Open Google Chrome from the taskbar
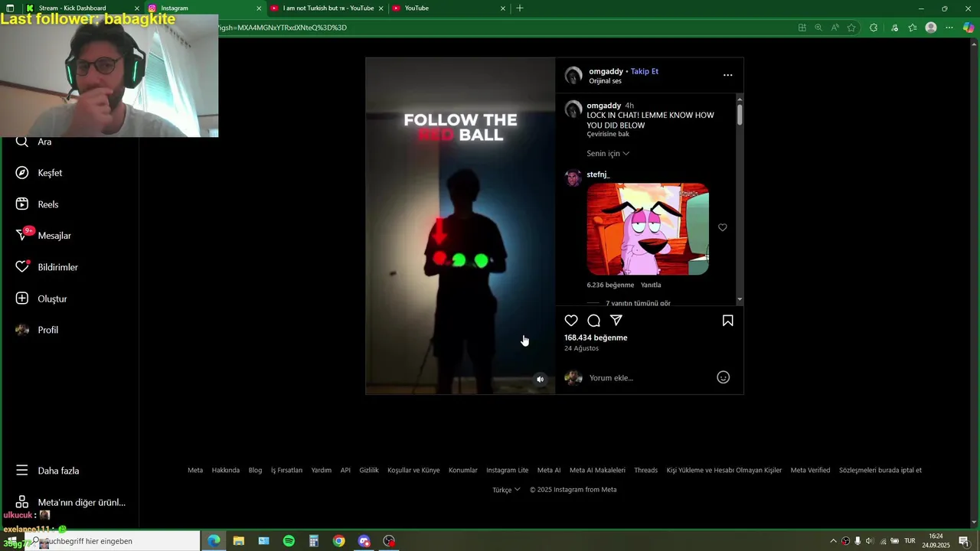Viewport: 980px width, 551px height. click(338, 541)
